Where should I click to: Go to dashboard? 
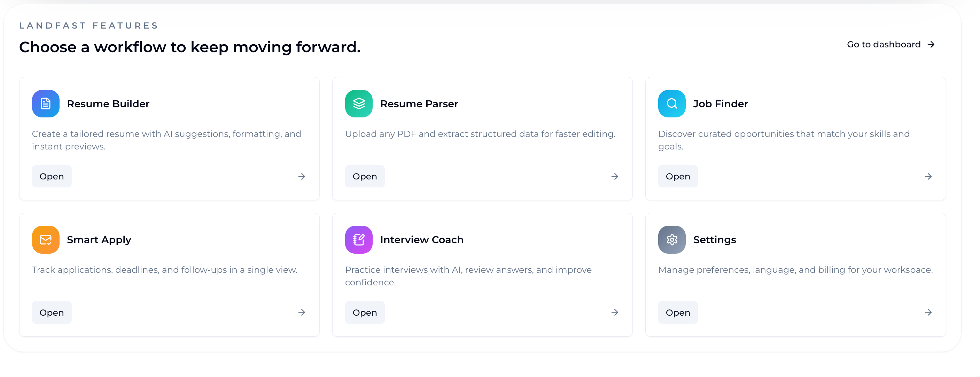click(884, 44)
